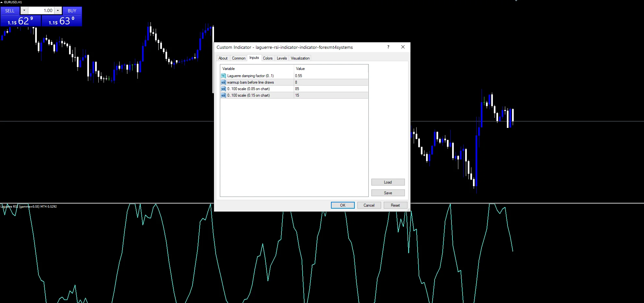Viewport: 644px width, 303px height.
Task: Click the icon beside 0..100 scale (0.15 on chart)
Action: coord(223,95)
